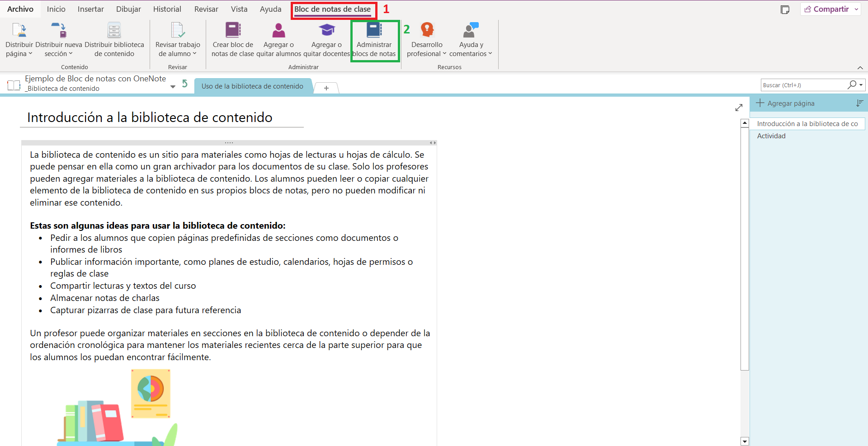The width and height of the screenshot is (868, 446).
Task: Click Agregar página button
Action: 785,103
